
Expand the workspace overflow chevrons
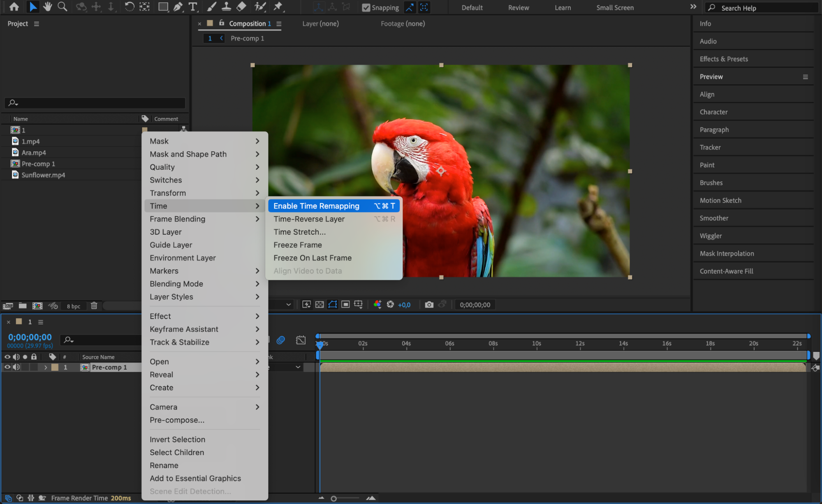(693, 7)
